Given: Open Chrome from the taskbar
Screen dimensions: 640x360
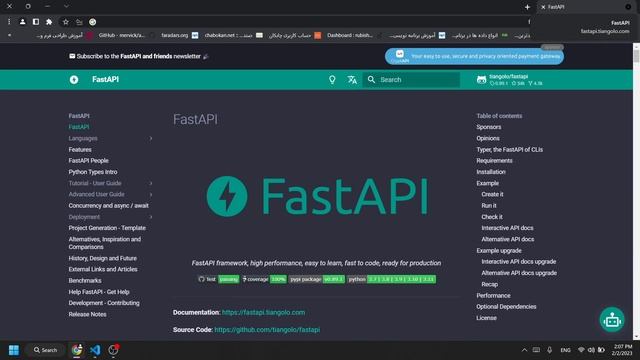Looking at the screenshot, I should [77, 350].
